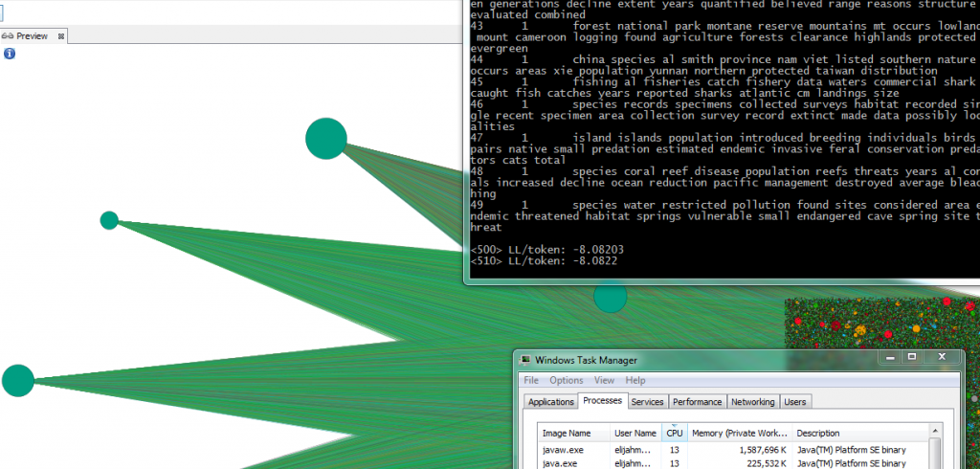Screen dimensions: 980x469
Task: Click the console line '<510> LL/token: -8.0822'
Action: (544, 260)
